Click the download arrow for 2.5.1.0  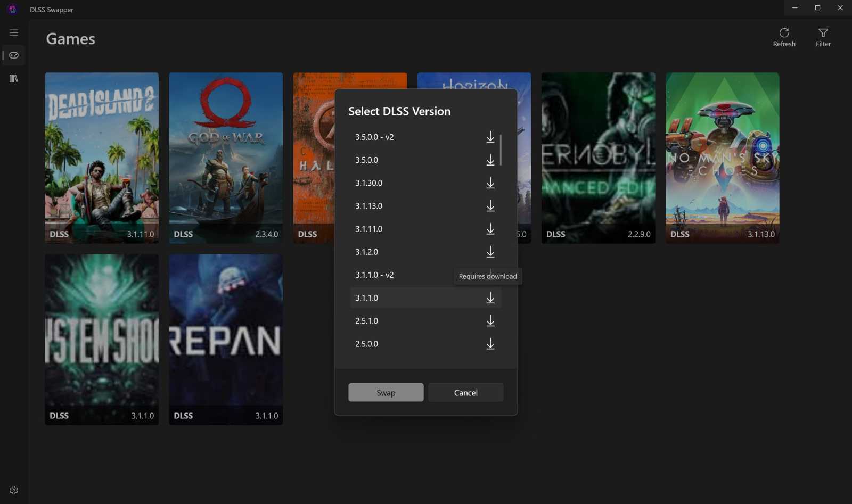pos(490,321)
